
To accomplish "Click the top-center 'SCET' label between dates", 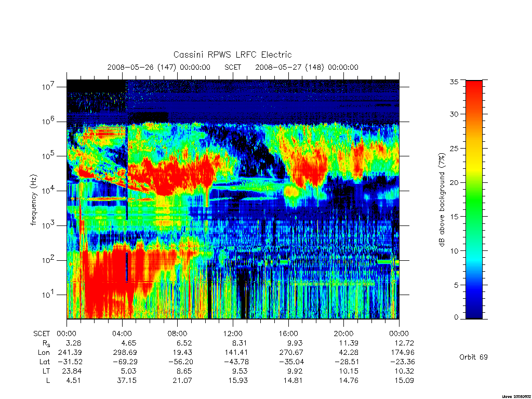I will (x=233, y=67).
